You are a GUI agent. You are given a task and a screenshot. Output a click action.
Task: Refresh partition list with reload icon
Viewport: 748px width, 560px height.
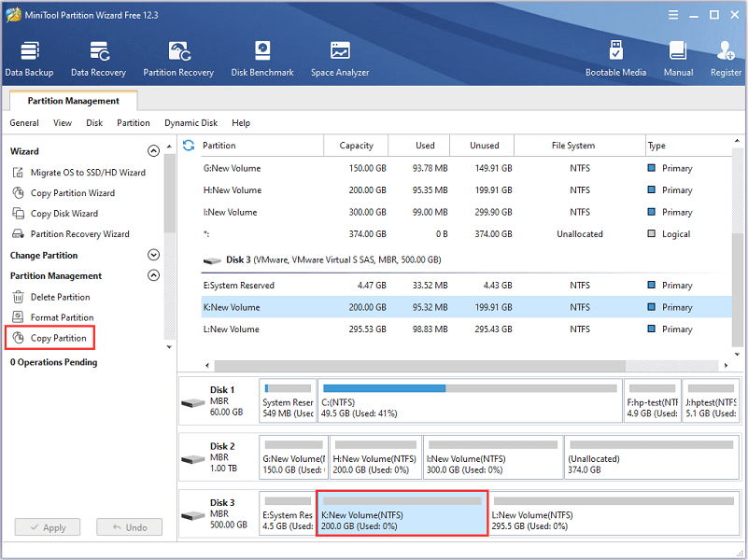[x=189, y=146]
